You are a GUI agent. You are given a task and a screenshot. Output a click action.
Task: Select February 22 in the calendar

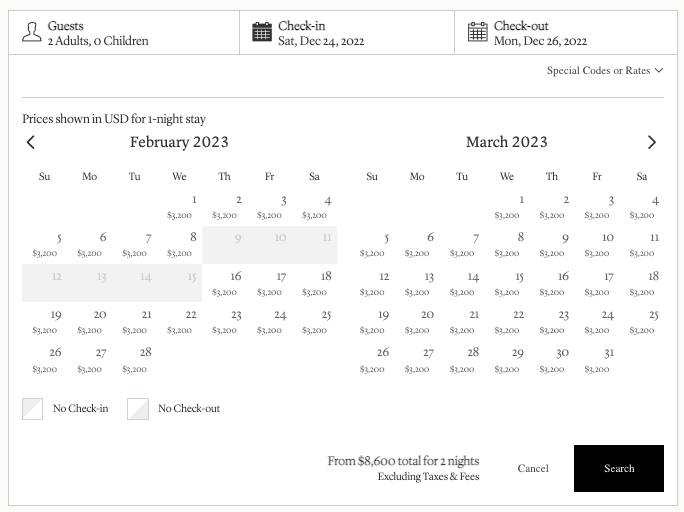click(x=181, y=321)
